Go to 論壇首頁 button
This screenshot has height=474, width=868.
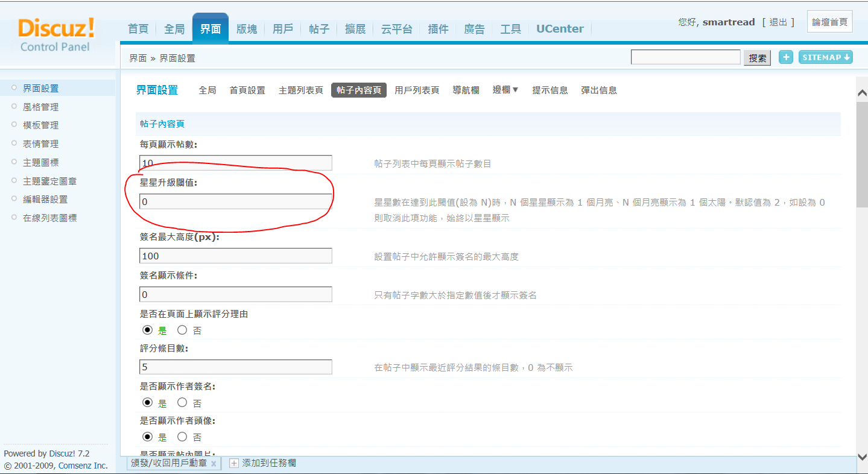[829, 22]
